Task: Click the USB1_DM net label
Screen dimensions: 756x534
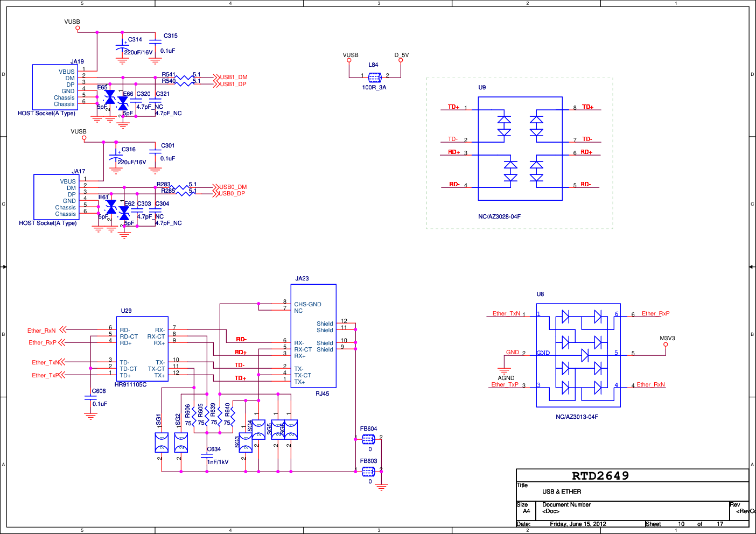Action: pyautogui.click(x=234, y=78)
